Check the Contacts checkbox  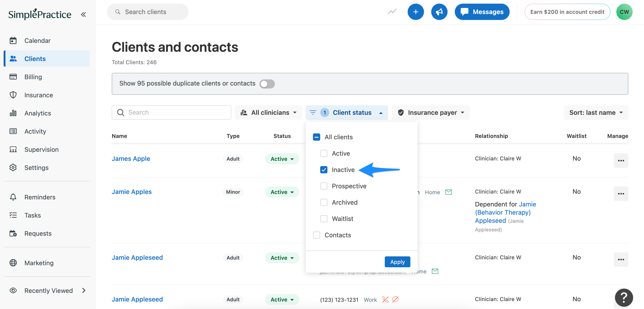pyautogui.click(x=317, y=235)
